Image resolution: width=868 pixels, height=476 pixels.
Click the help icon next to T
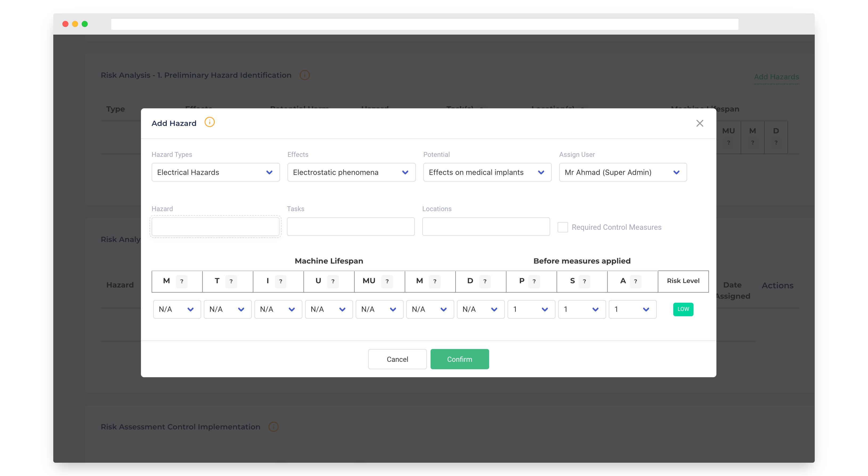[x=231, y=281]
